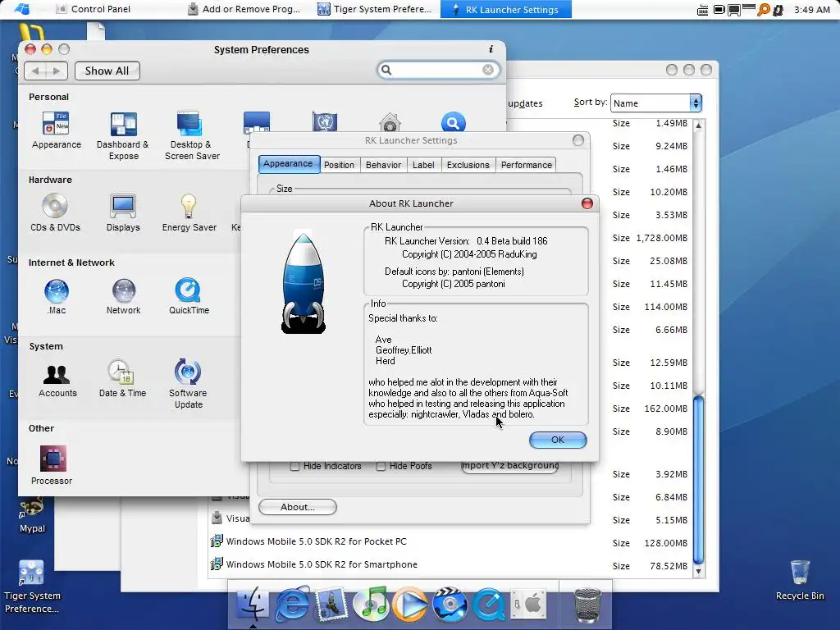Screen dimensions: 840x630
Task: Switch to the Exclusions tab
Action: 468,165
